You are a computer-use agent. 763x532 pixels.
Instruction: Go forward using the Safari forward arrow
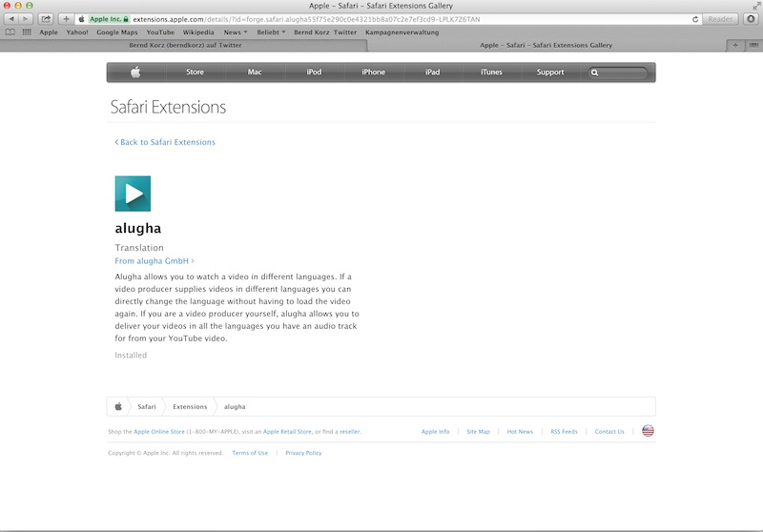26,19
